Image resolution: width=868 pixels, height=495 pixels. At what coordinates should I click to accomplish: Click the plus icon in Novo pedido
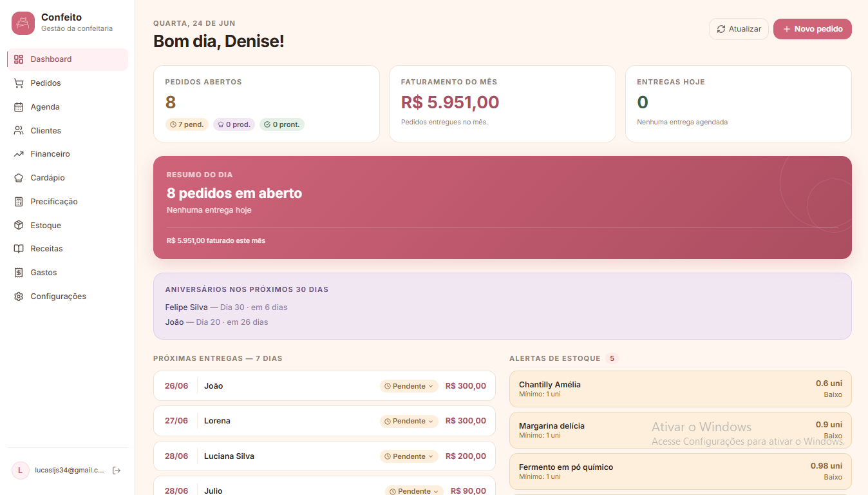point(787,29)
